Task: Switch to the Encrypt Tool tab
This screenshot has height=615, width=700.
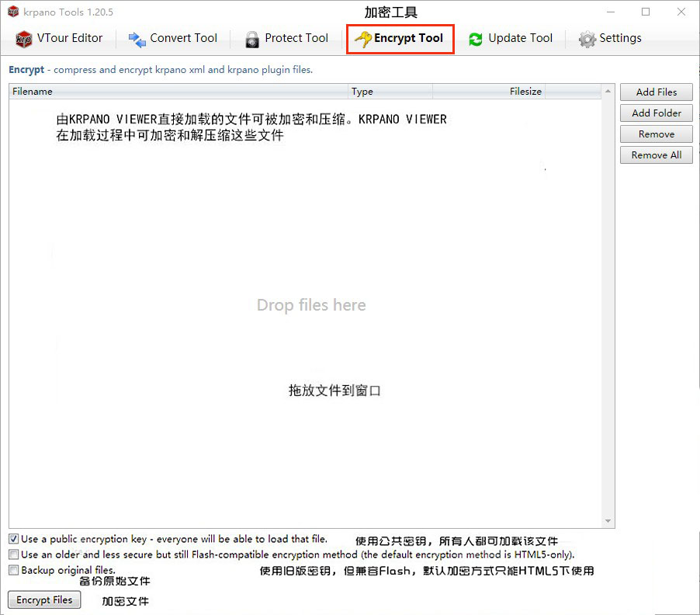Action: (400, 38)
